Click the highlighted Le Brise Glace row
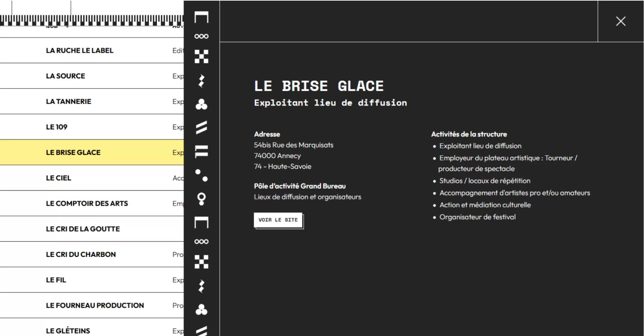The height and width of the screenshot is (336, 644). pyautogui.click(x=73, y=152)
